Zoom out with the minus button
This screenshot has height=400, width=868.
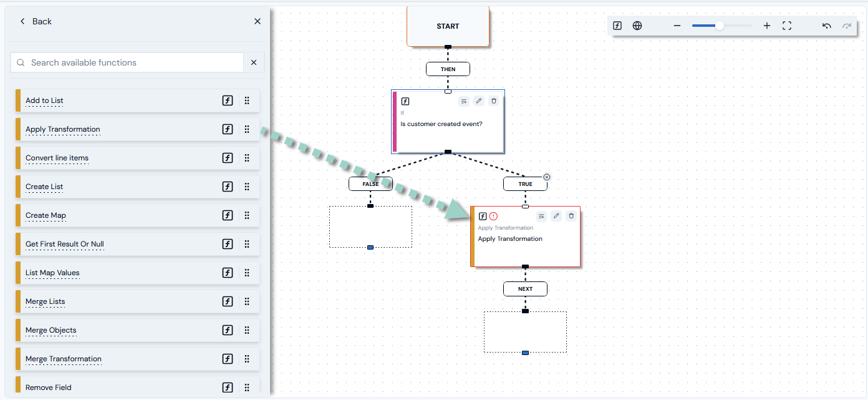click(x=677, y=26)
